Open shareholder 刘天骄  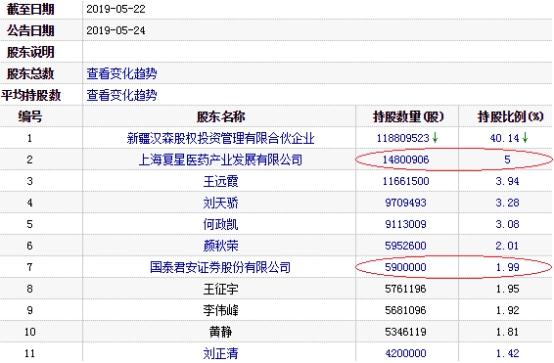click(220, 203)
